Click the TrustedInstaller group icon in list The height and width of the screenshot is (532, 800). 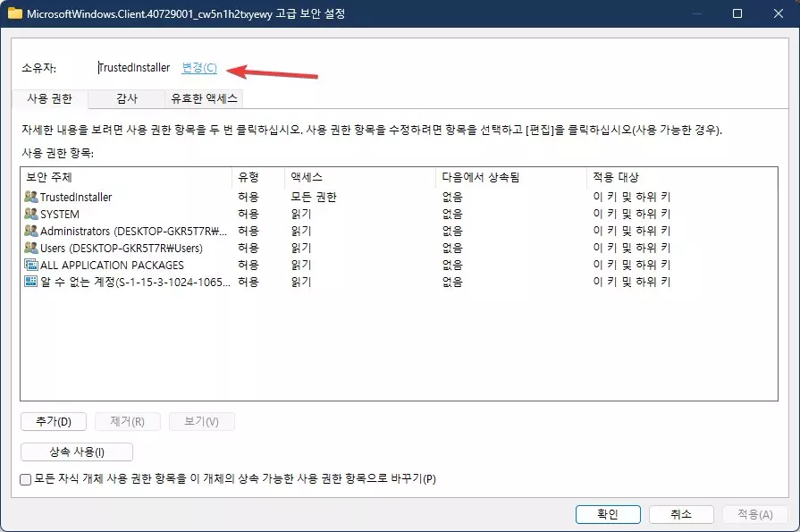point(31,197)
